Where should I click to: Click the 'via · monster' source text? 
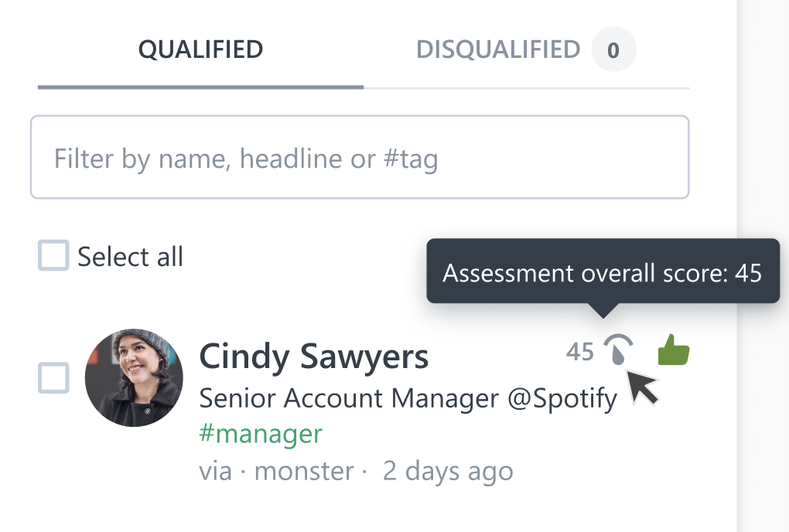coord(276,472)
